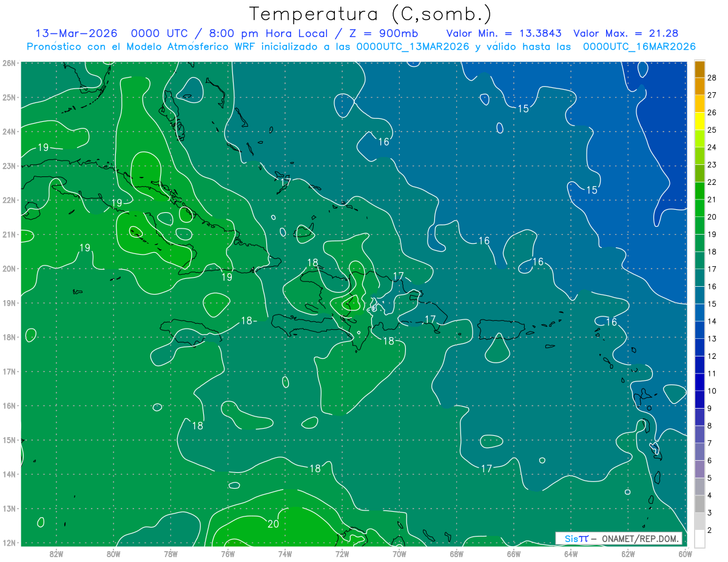The width and height of the screenshot is (728, 562).
Task: Click the SisPI ONAMET/REP.DOM. logo box
Action: [x=619, y=538]
